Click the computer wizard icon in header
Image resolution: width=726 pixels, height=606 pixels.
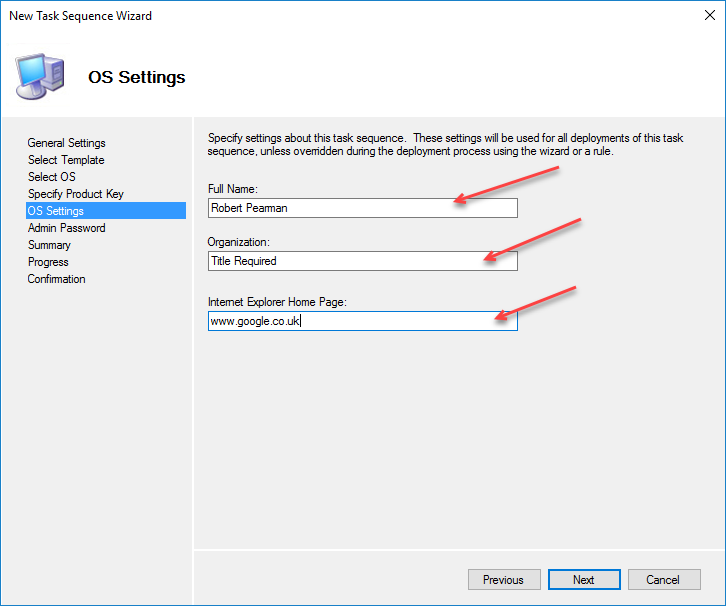[40, 76]
